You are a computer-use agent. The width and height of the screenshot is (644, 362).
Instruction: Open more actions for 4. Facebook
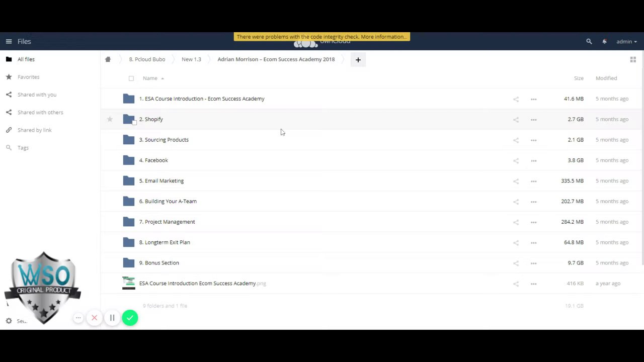click(x=534, y=160)
